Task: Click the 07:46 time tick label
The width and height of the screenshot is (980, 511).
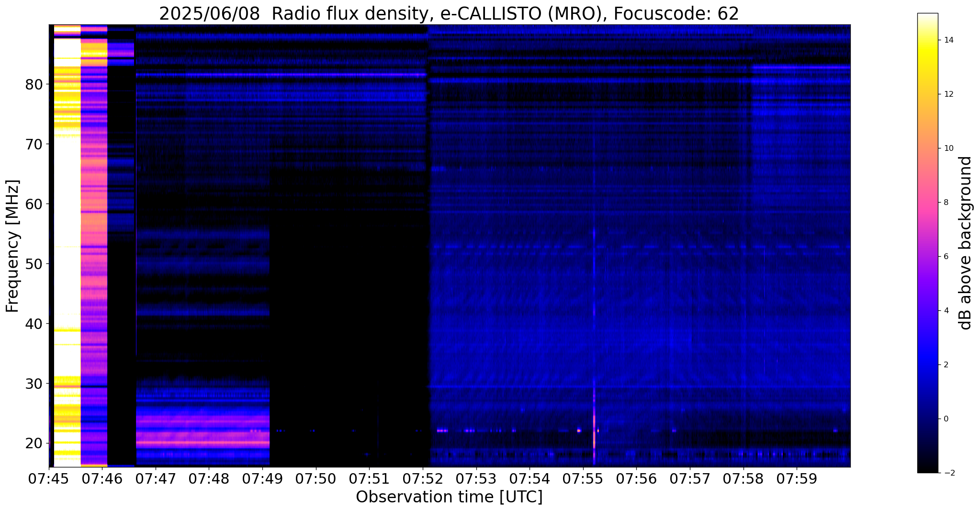Action: [102, 479]
